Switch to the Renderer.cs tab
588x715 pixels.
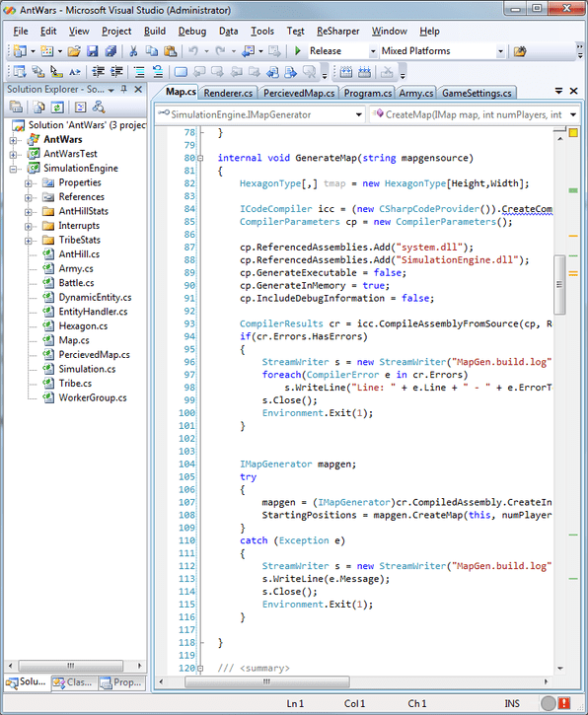pyautogui.click(x=228, y=93)
